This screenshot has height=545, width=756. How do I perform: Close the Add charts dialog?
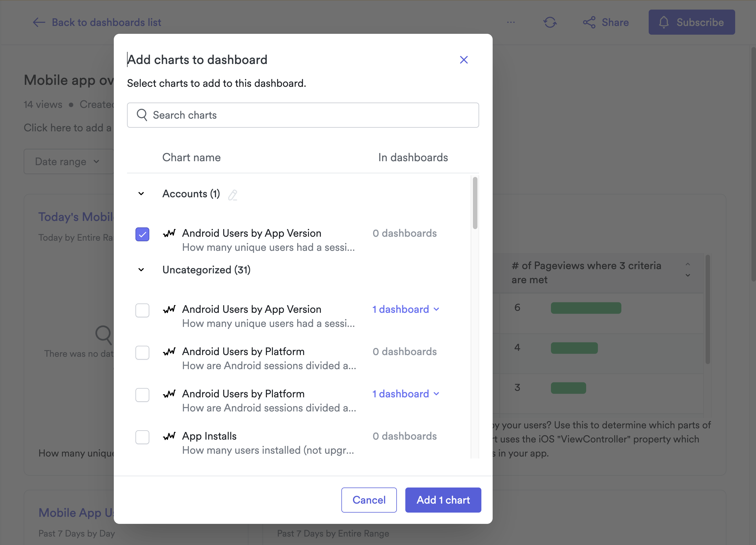(x=464, y=60)
